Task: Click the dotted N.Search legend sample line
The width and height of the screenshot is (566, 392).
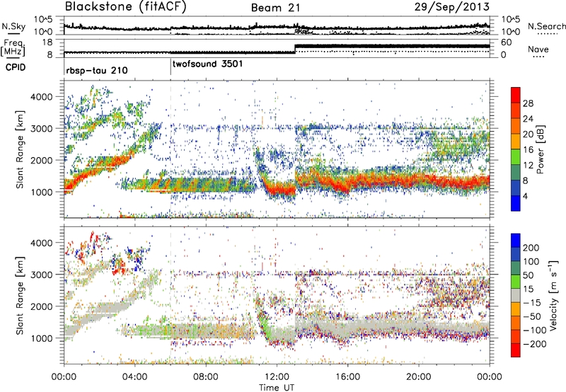Action: 546,33
